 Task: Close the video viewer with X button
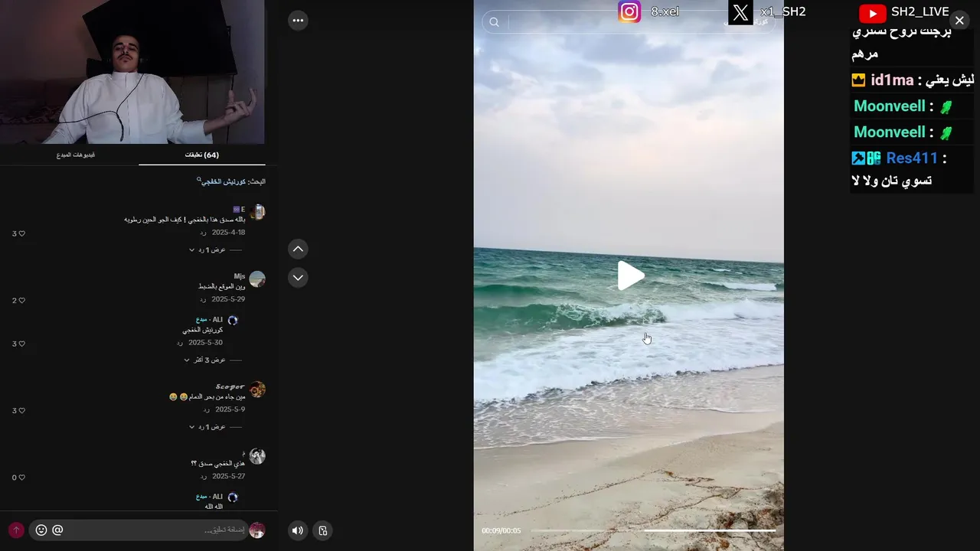[x=959, y=21]
